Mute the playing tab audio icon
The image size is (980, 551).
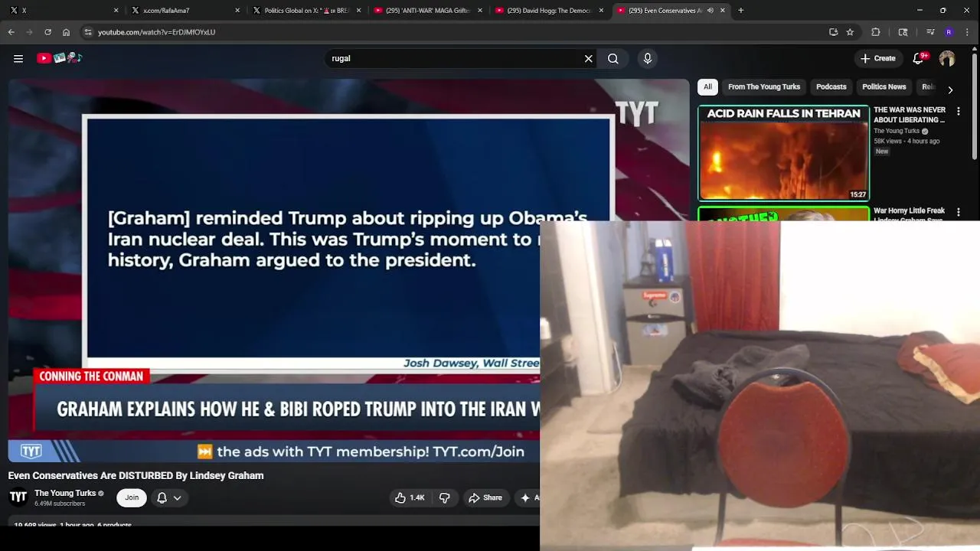click(710, 11)
